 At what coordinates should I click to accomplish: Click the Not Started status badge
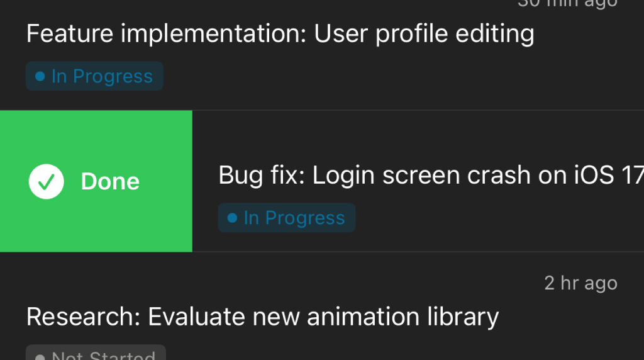pyautogui.click(x=96, y=354)
